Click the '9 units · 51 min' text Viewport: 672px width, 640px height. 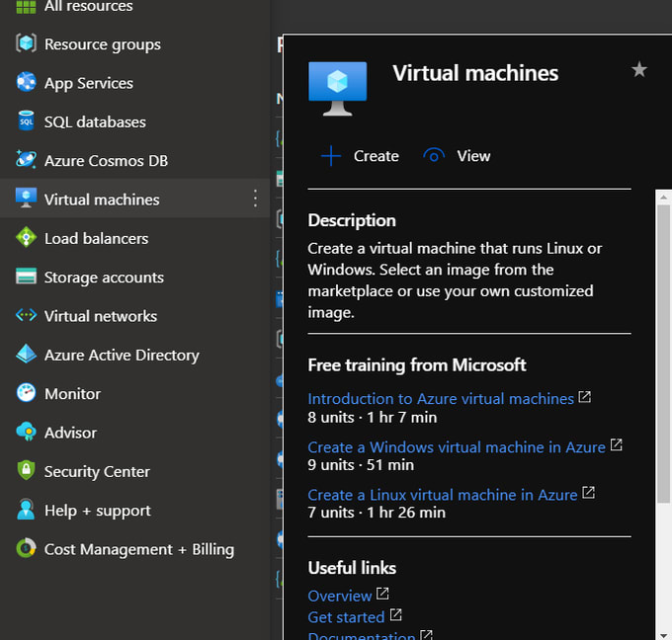point(361,465)
